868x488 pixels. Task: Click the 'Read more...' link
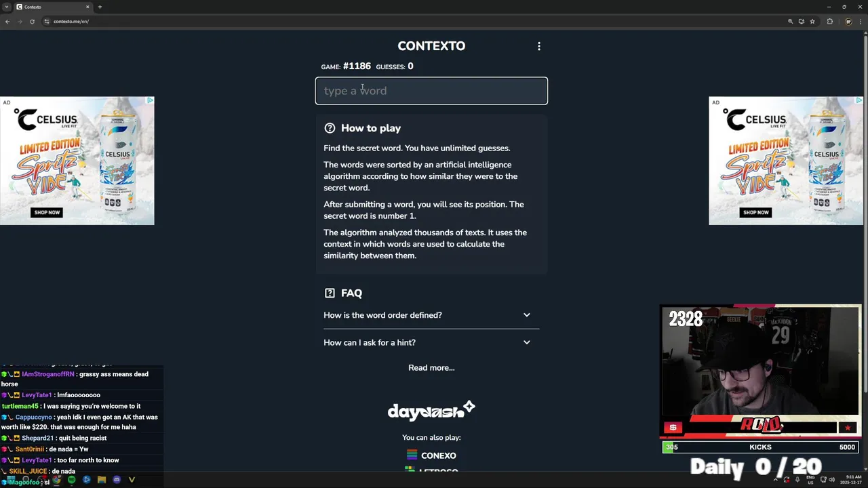431,367
